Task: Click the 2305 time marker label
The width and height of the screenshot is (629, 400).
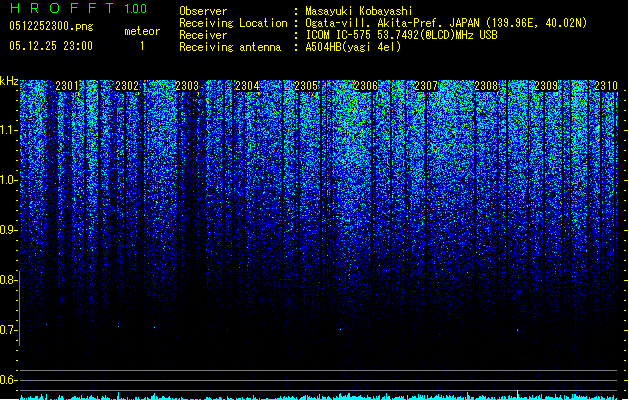Action: [x=306, y=86]
